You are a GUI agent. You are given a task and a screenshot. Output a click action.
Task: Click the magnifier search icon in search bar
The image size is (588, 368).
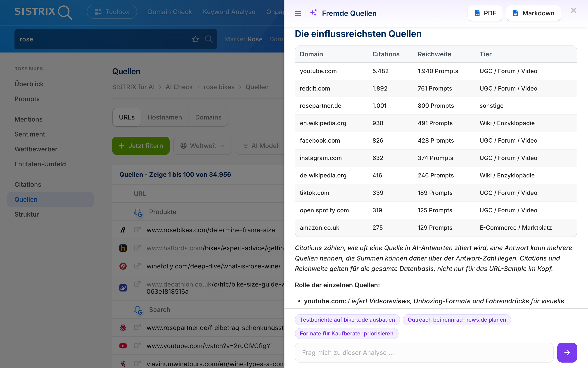click(209, 39)
